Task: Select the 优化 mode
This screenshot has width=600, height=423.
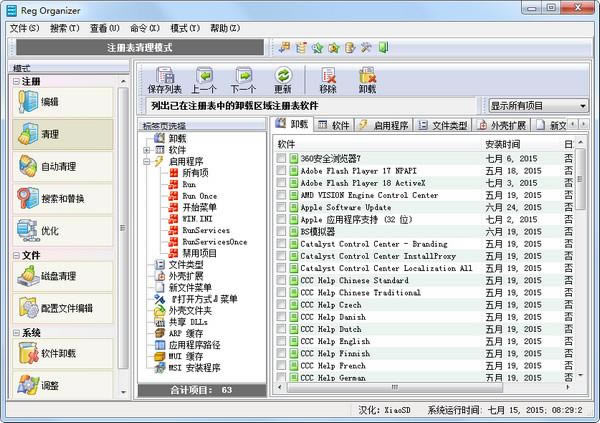Action: click(63, 231)
